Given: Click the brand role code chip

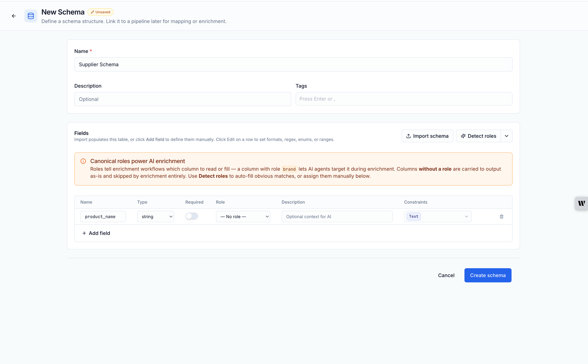Looking at the screenshot, I should [x=289, y=169].
